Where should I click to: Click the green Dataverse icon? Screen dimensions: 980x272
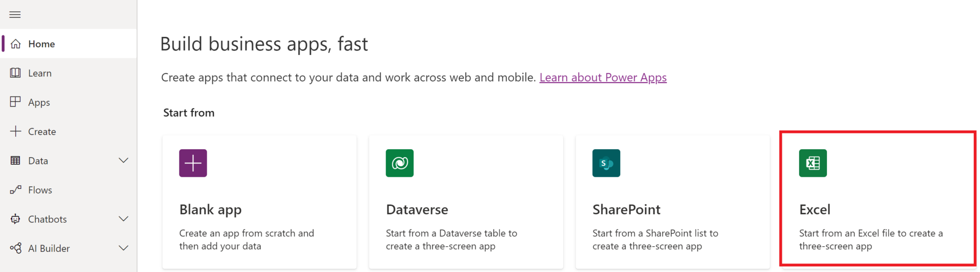coord(400,163)
